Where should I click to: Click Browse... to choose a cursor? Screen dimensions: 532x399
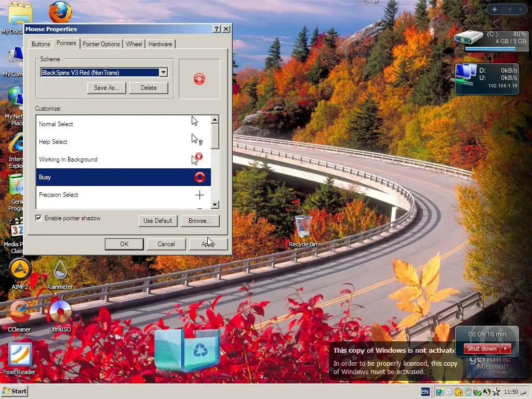pos(200,220)
